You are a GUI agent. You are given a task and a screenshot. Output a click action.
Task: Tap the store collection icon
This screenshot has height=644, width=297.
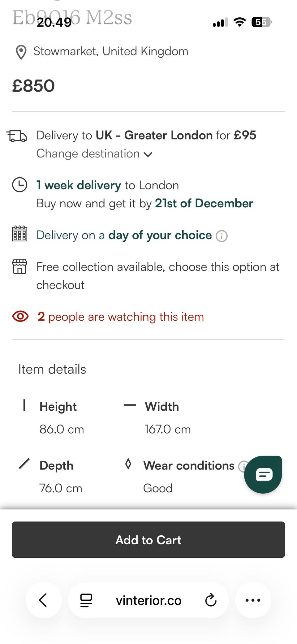tap(19, 266)
